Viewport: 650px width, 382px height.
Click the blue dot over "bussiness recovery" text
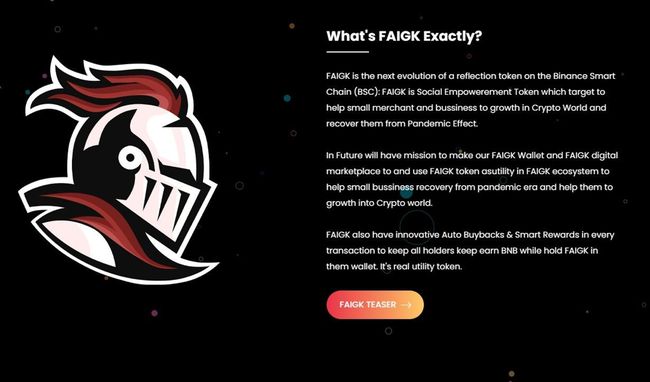point(407,192)
